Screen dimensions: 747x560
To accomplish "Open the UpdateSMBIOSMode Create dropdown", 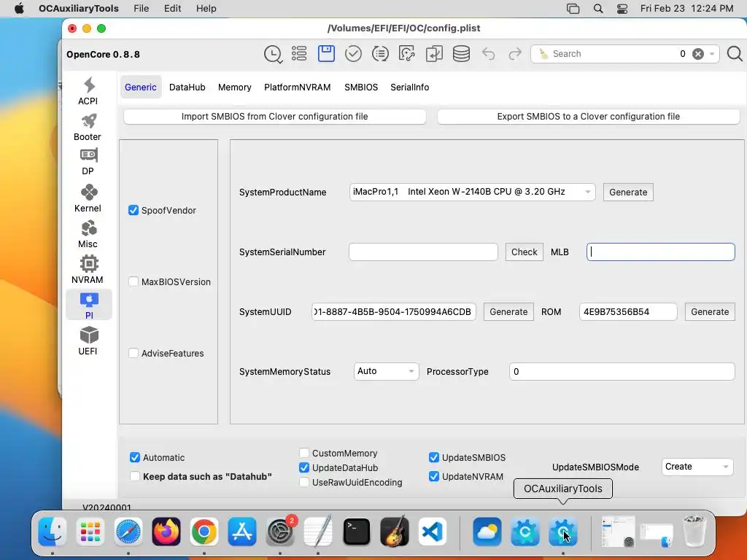I will tap(697, 467).
